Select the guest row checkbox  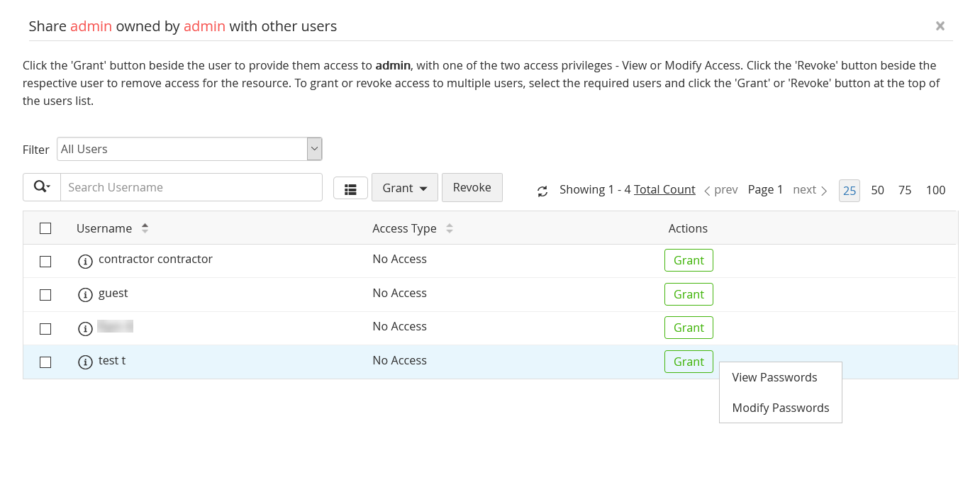click(x=45, y=295)
